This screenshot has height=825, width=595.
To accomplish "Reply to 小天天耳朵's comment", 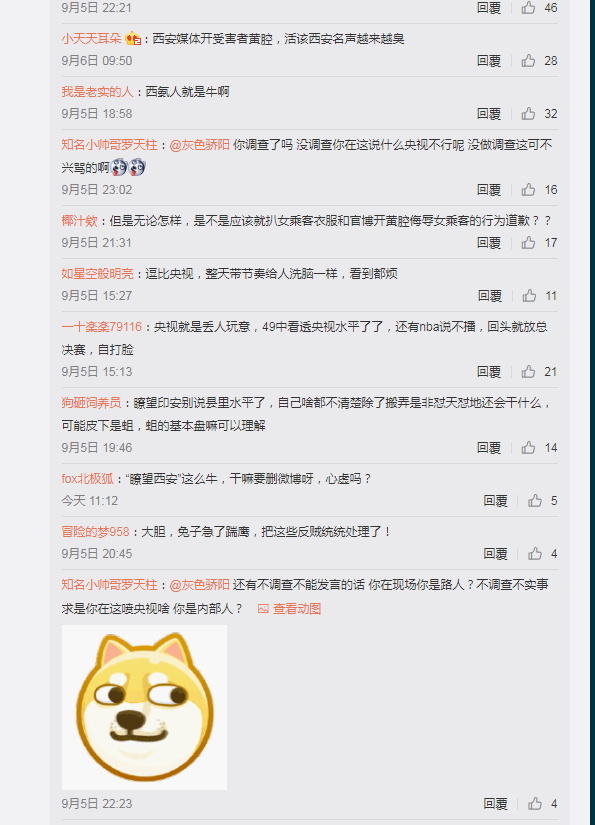I will coord(489,61).
